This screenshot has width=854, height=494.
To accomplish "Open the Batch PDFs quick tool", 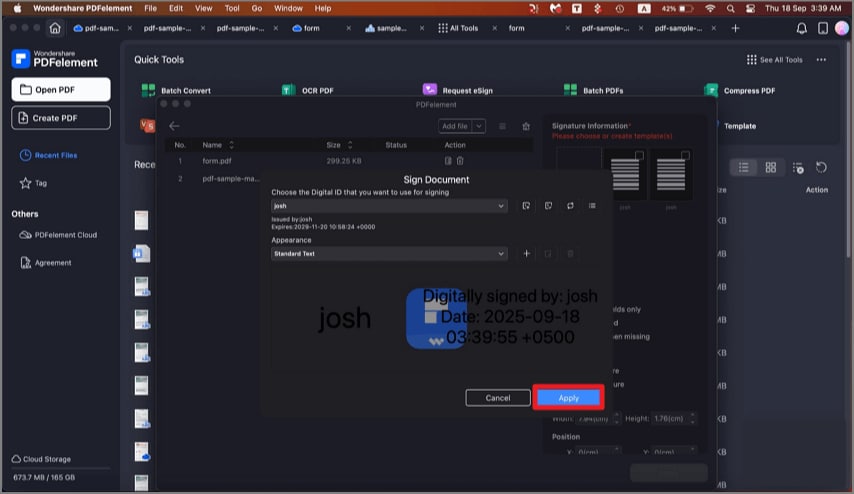I will [x=594, y=90].
